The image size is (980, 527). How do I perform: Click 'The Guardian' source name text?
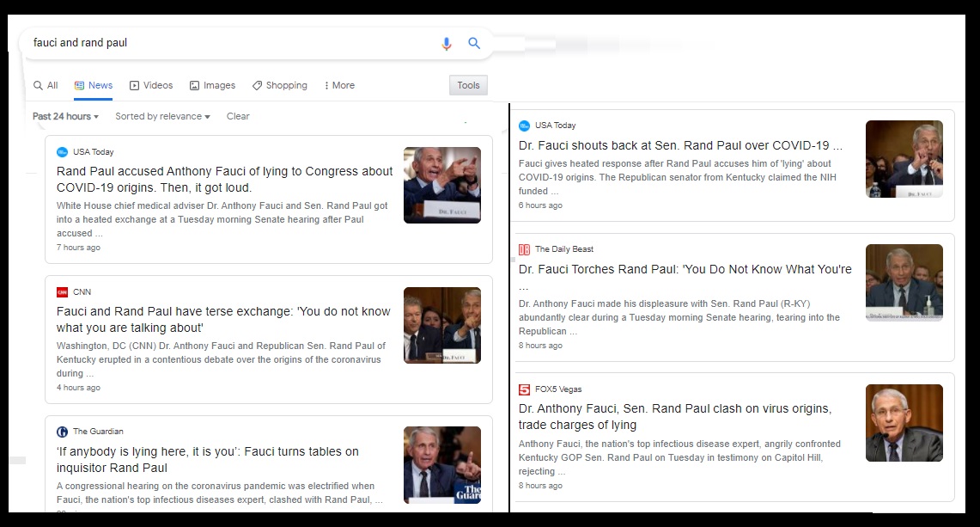[x=98, y=432]
